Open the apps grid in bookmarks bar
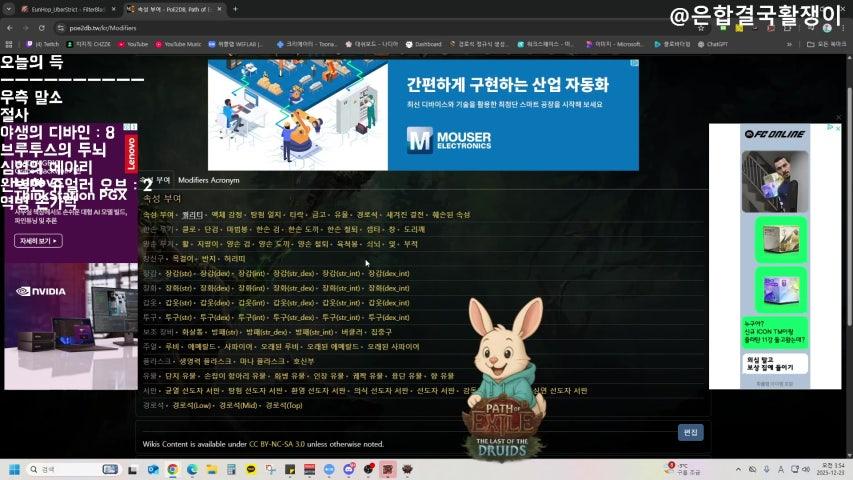Image resolution: width=853 pixels, height=480 pixels. (x=9, y=44)
